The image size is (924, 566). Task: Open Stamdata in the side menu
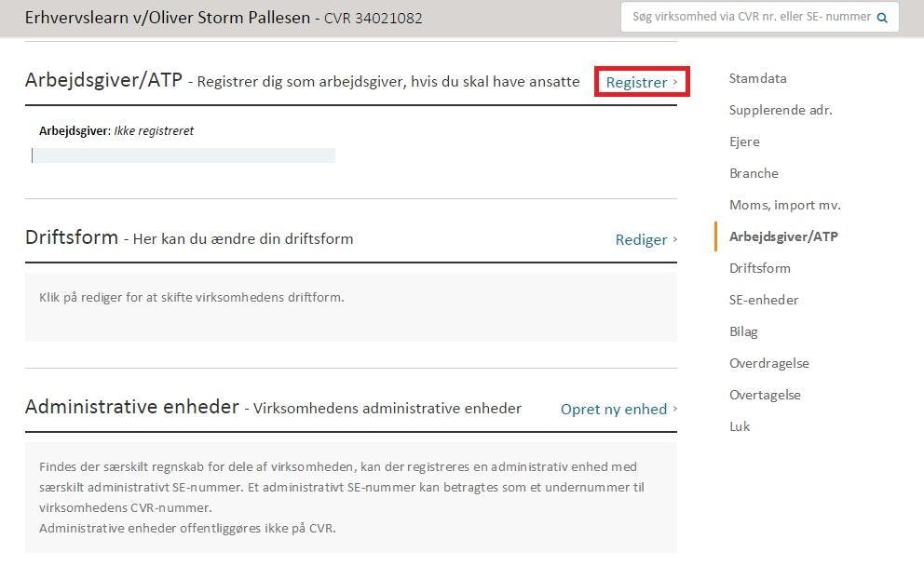pos(757,78)
